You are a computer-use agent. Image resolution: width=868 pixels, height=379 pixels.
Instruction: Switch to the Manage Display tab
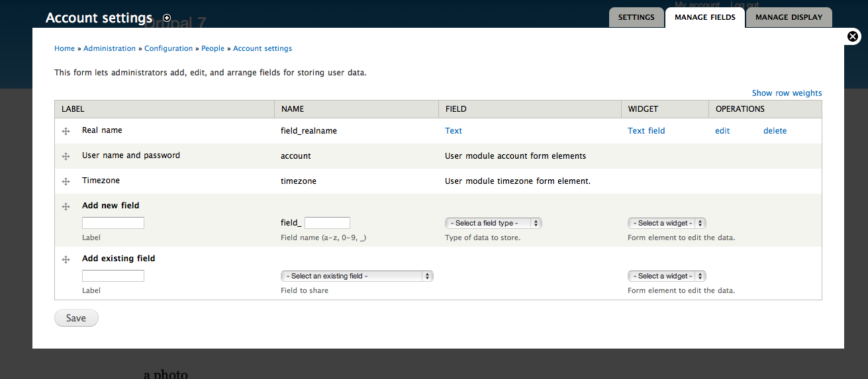(789, 17)
